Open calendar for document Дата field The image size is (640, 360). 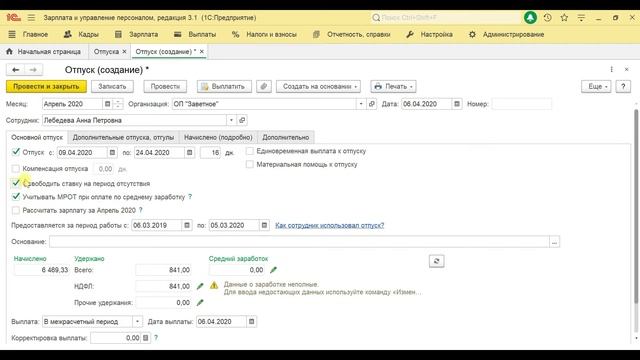pyautogui.click(x=457, y=104)
